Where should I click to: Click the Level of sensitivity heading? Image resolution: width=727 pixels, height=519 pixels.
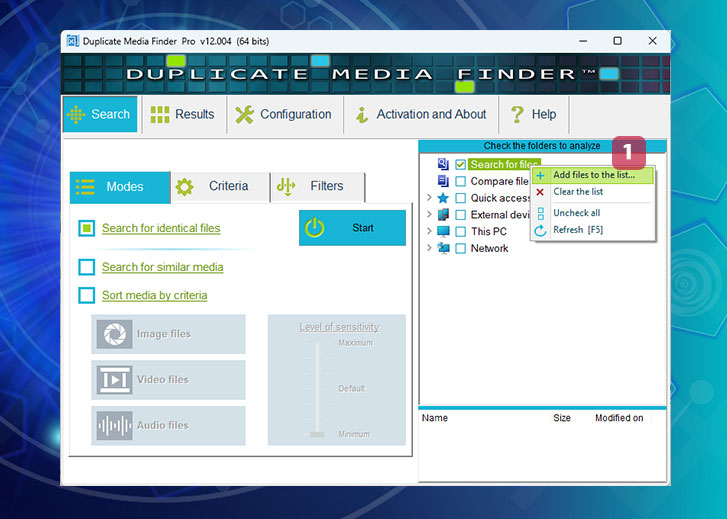[339, 327]
